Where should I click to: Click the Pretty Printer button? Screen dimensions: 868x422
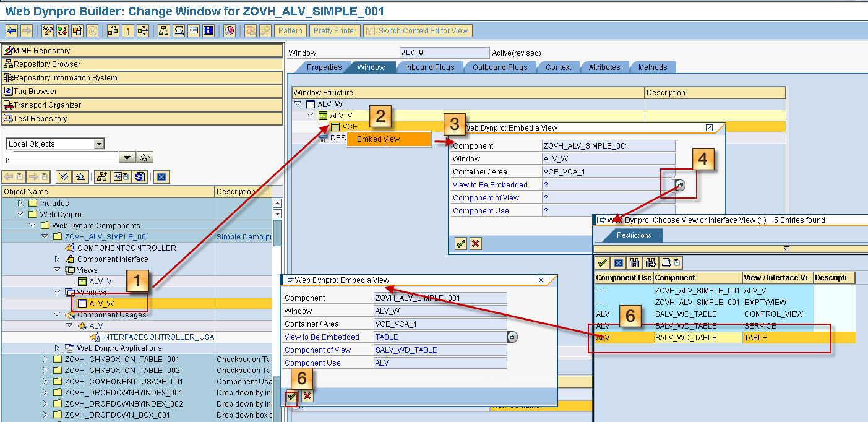pyautogui.click(x=334, y=30)
